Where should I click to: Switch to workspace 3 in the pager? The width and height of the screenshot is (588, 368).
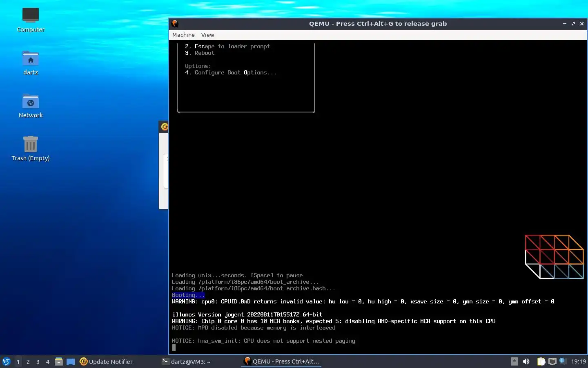(x=38, y=362)
